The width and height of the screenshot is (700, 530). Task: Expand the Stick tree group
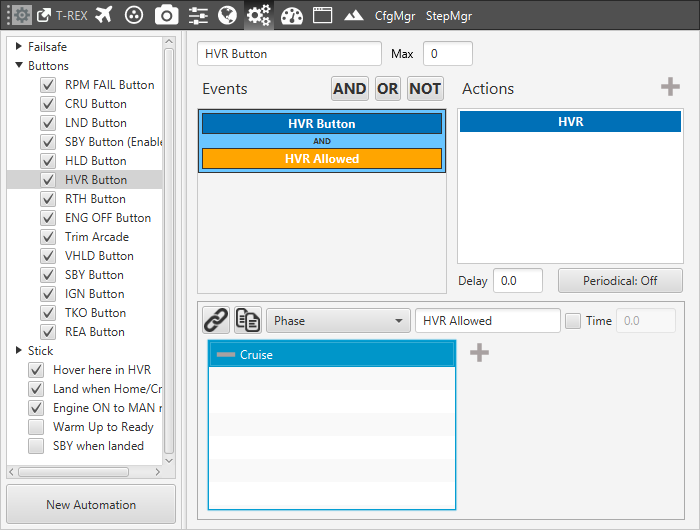point(19,350)
